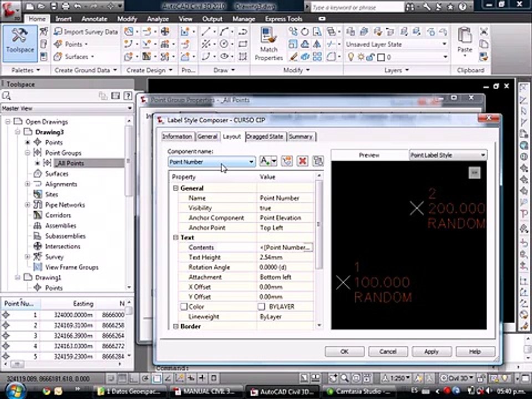The width and height of the screenshot is (532, 399).
Task: Open the Express Tools ribbon tab
Action: tap(284, 19)
